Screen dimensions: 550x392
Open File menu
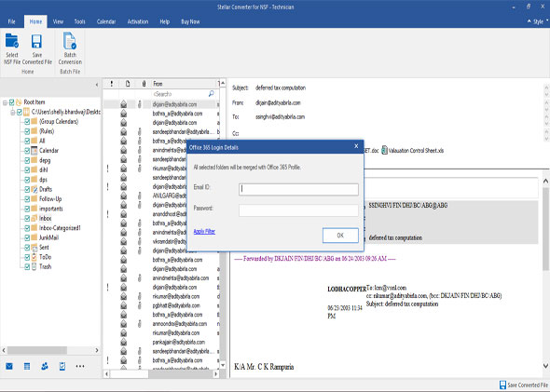[11, 21]
